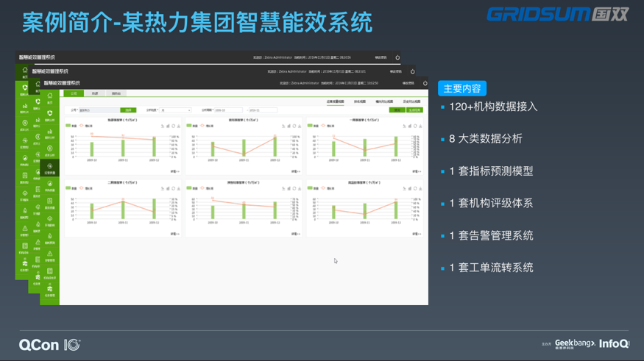Click the green 查询 query button
Image resolution: width=644 pixels, height=361 pixels.
397,110
